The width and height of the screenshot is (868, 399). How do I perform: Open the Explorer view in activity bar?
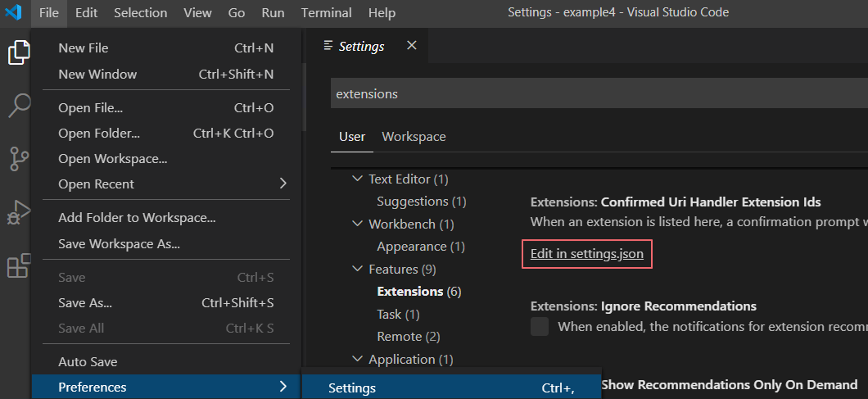[x=18, y=52]
